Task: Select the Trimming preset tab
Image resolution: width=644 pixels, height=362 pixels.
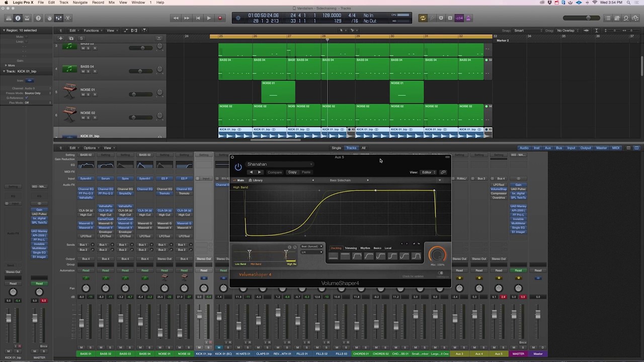Action: tap(351, 248)
